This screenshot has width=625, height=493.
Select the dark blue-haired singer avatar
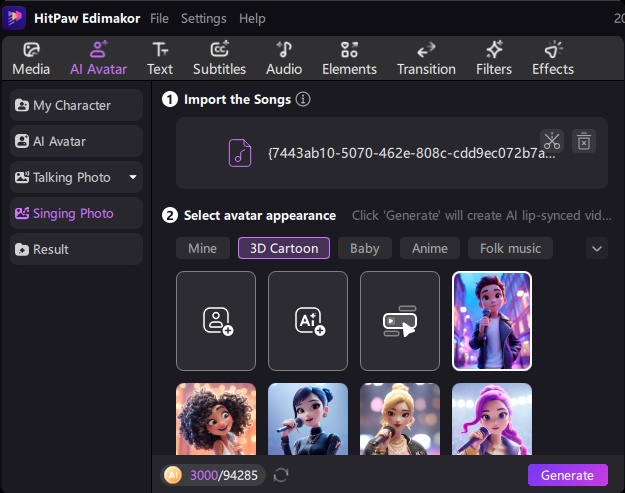click(x=308, y=419)
